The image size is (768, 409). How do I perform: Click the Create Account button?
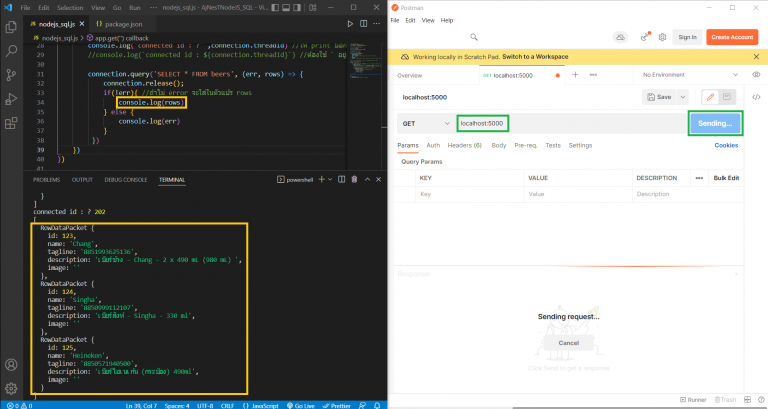click(x=732, y=37)
